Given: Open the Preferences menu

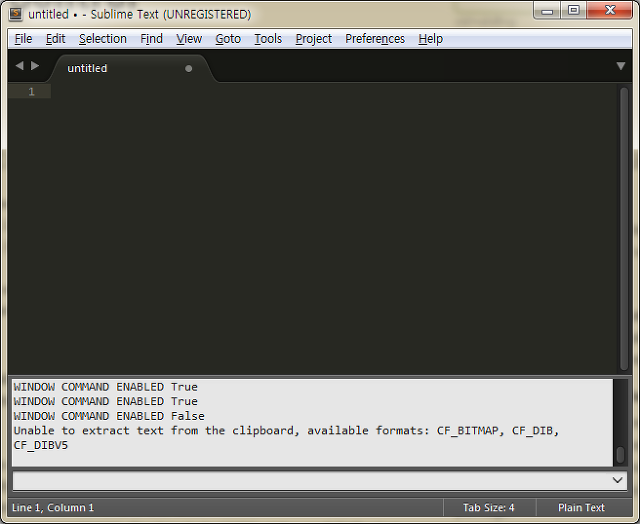Looking at the screenshot, I should (x=375, y=39).
